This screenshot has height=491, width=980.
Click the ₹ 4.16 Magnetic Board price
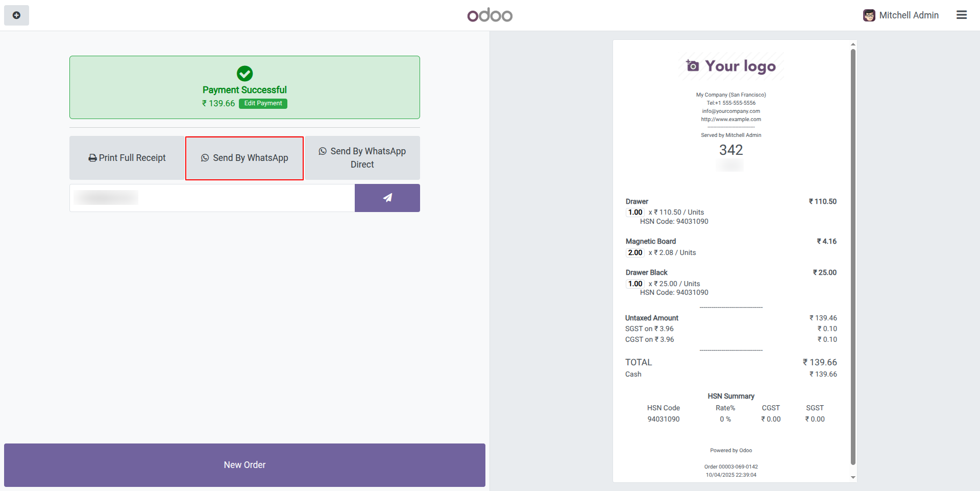point(827,241)
